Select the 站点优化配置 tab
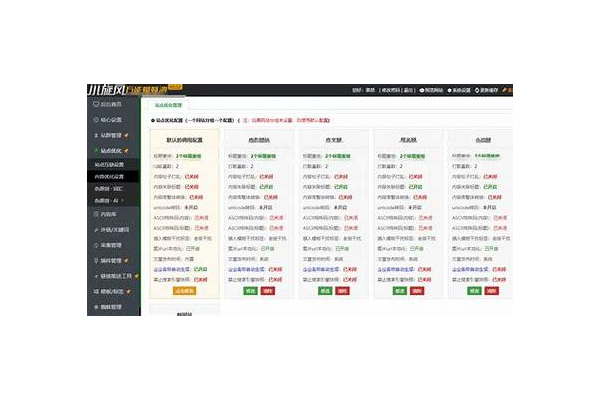Image resolution: width=600 pixels, height=400 pixels. 169,104
